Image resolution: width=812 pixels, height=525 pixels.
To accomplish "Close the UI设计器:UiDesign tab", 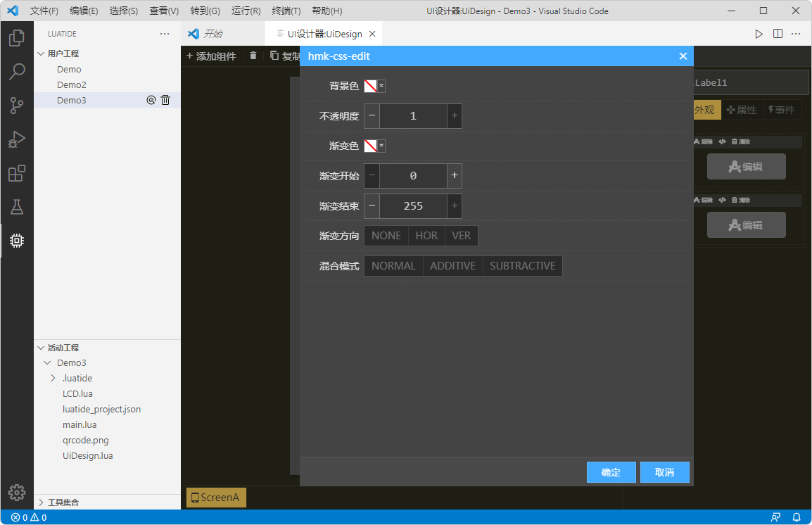I will tap(372, 34).
